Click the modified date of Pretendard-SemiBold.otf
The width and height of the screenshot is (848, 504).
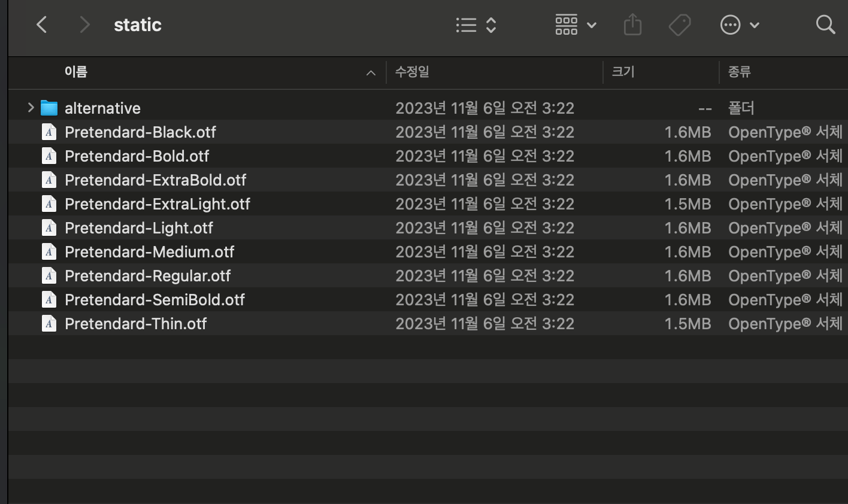(484, 300)
